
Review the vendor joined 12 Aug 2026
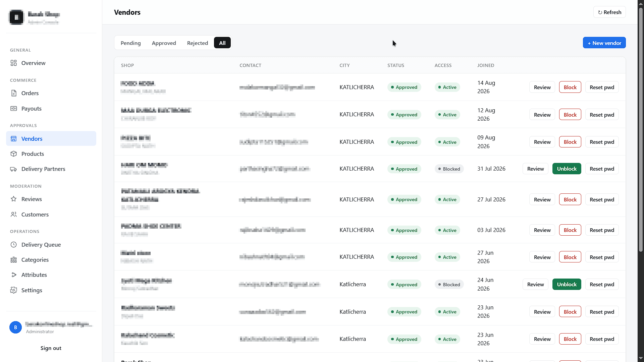click(542, 115)
